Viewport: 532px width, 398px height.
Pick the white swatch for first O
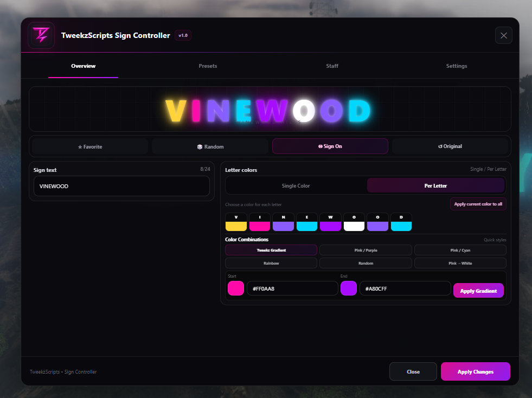pos(354,226)
